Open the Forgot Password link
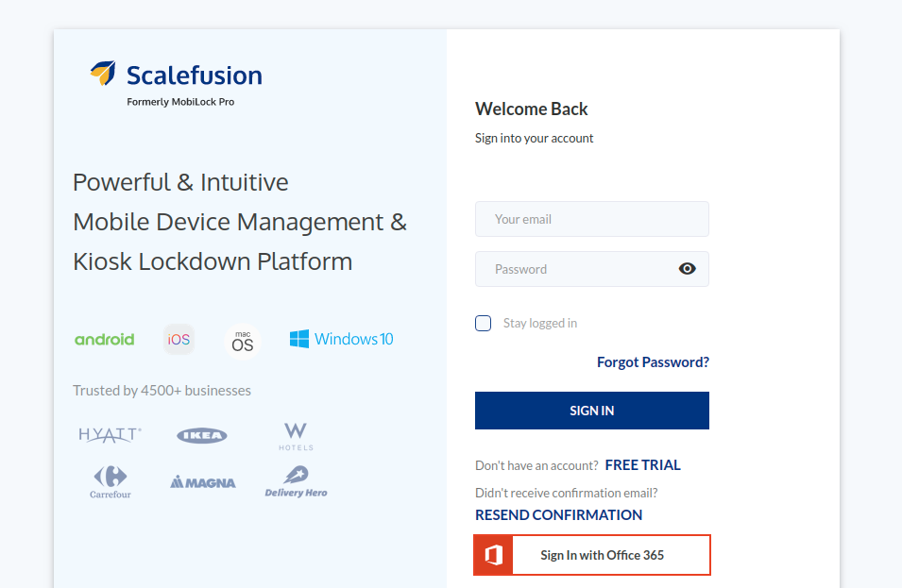 pyautogui.click(x=653, y=362)
